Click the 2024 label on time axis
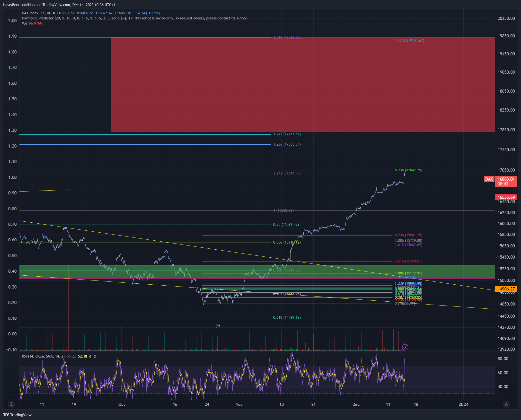 click(x=463, y=404)
